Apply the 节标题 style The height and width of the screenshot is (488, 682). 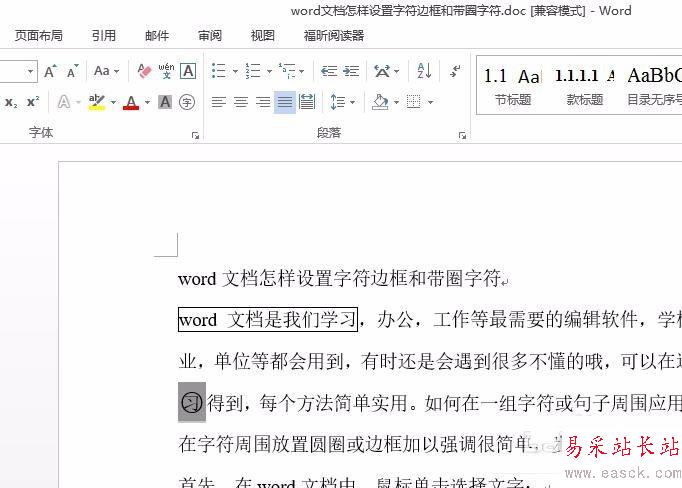tap(513, 87)
